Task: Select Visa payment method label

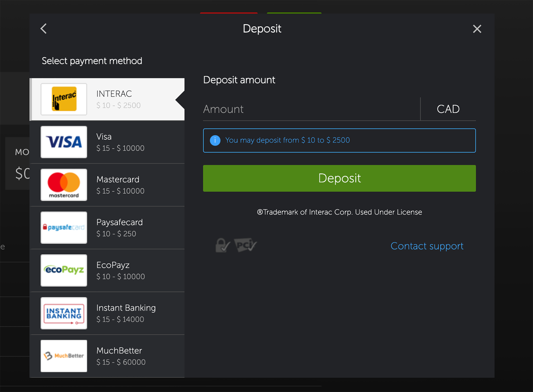Action: pyautogui.click(x=104, y=137)
